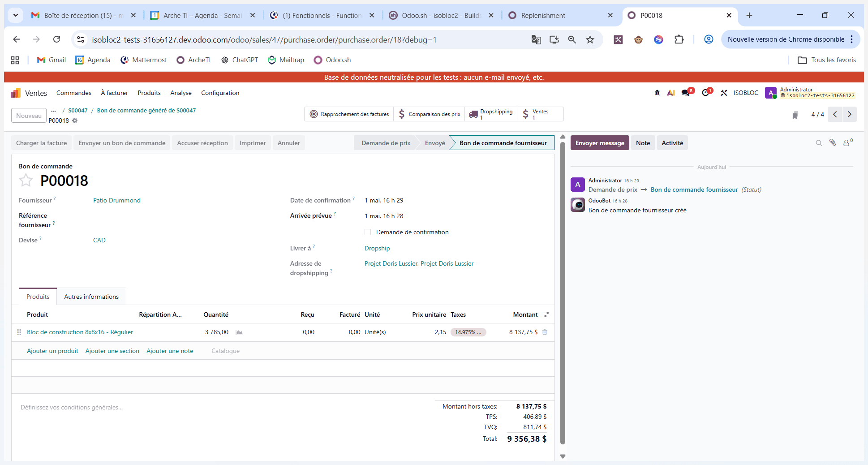
Task: Open the optional columns adjust icon
Action: tap(546, 314)
